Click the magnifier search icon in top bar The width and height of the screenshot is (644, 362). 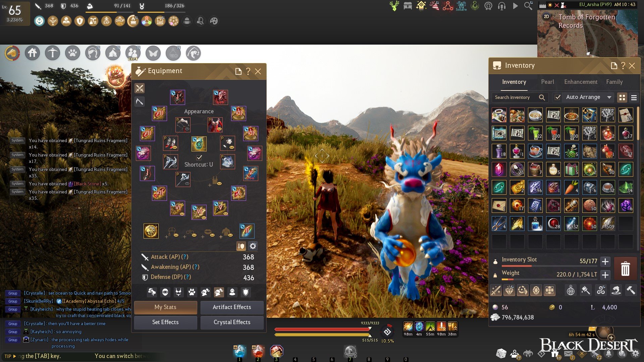(x=528, y=6)
